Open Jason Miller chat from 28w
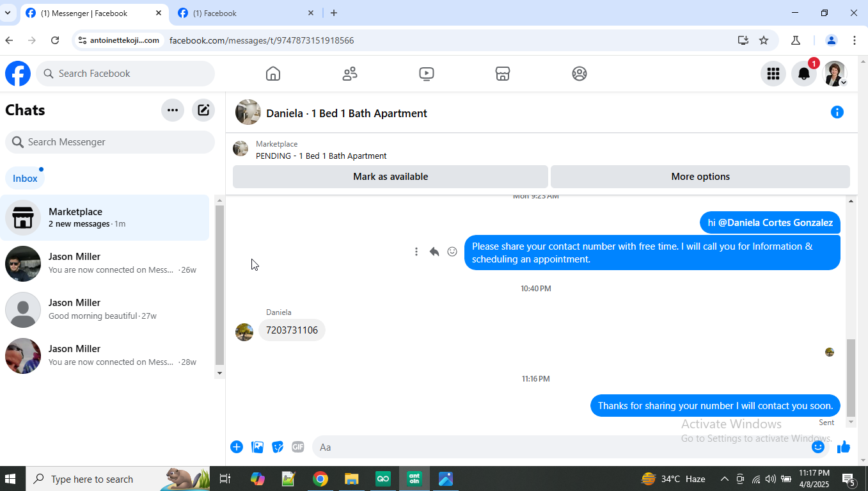 click(105, 356)
